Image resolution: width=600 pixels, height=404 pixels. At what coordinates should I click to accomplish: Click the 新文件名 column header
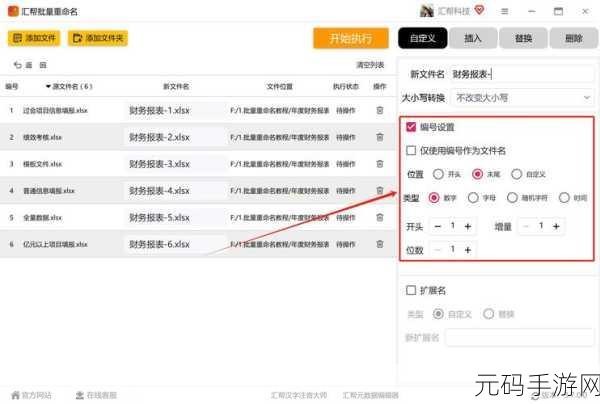(176, 86)
